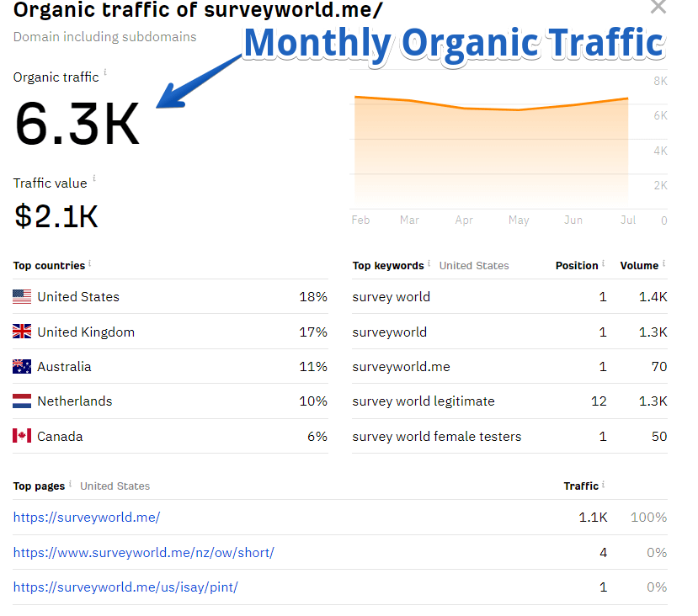Click position 12 for survey world legitimate

599,401
